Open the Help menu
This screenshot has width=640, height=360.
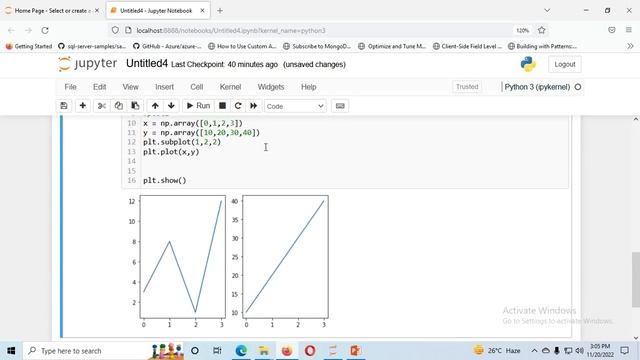pyautogui.click(x=309, y=87)
